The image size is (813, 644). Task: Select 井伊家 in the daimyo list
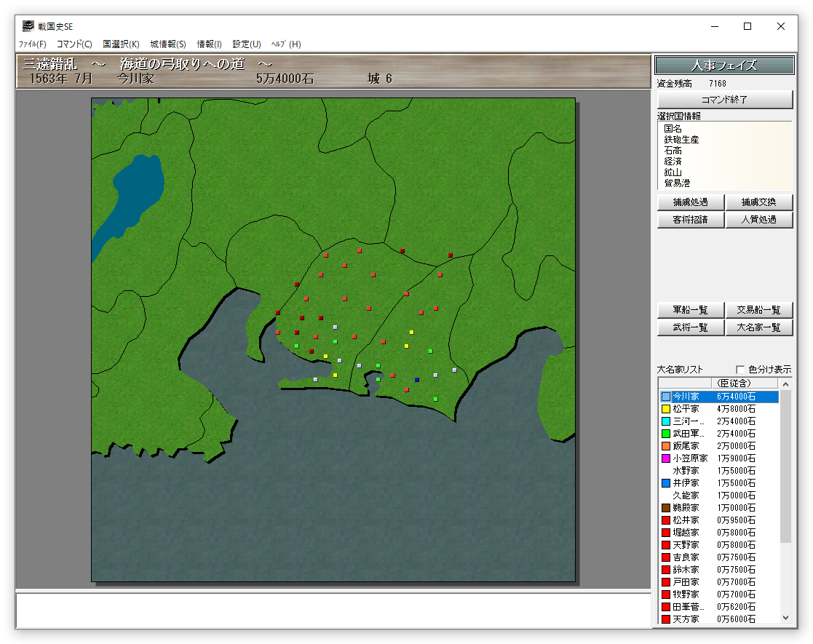click(x=686, y=483)
